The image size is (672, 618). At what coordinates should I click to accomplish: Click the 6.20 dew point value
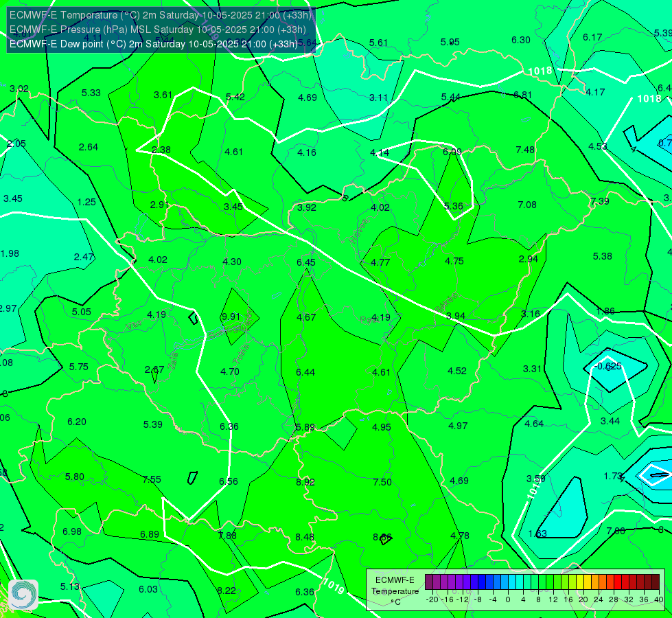point(77,422)
